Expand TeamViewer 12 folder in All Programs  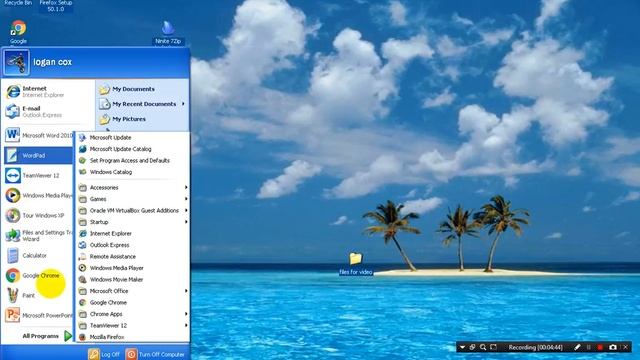[x=133, y=325]
